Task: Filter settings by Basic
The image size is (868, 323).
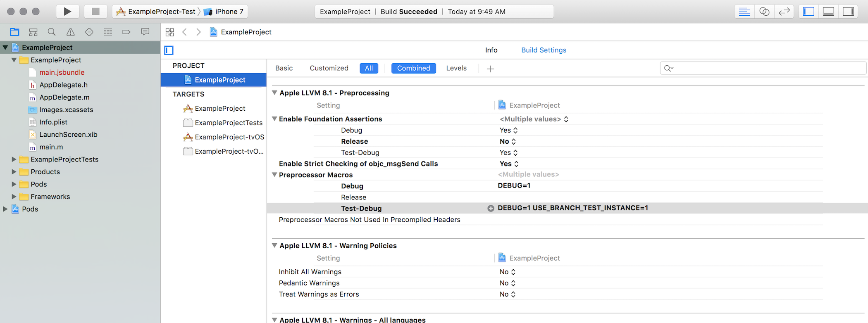Action: (x=284, y=68)
